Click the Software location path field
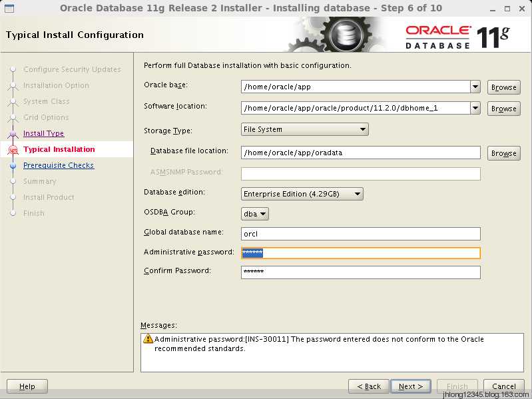This screenshot has width=532, height=399. coord(356,108)
